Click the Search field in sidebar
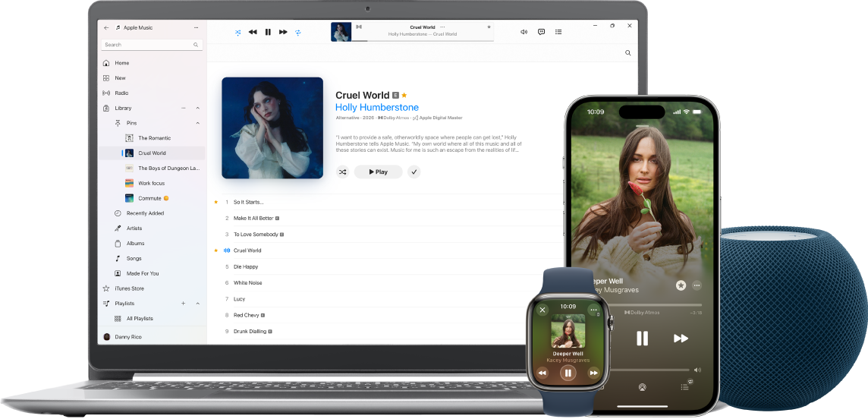Viewport: 868px width, 419px height. [x=152, y=45]
